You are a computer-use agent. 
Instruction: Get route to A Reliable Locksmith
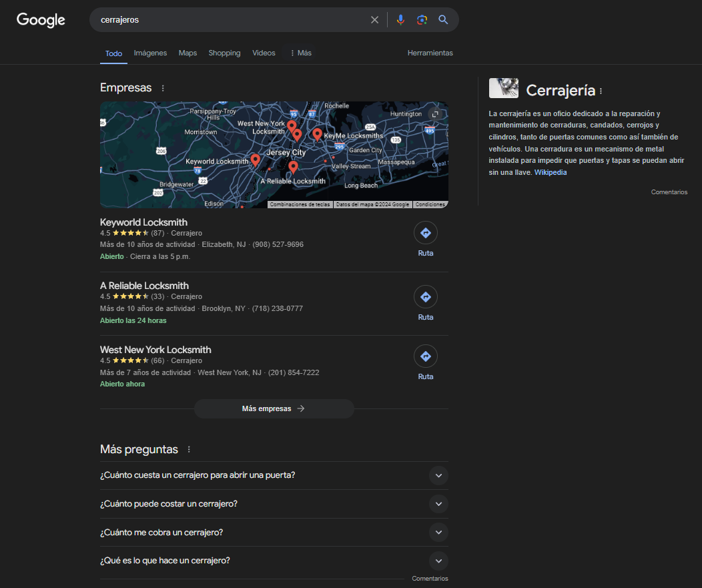coord(426,297)
